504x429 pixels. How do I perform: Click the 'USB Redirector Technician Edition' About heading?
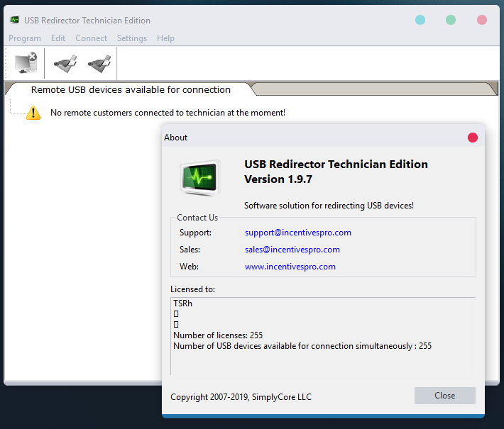coord(336,164)
